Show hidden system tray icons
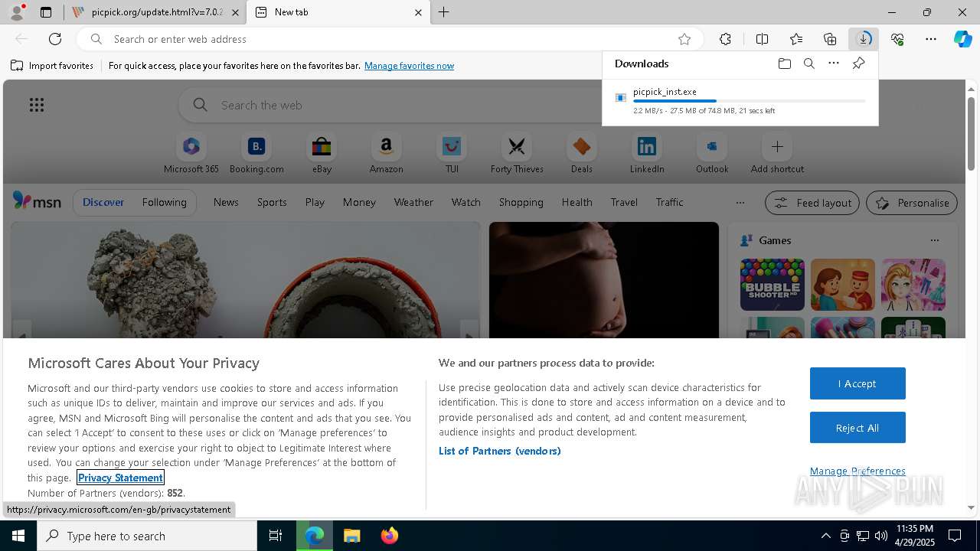 point(825,536)
